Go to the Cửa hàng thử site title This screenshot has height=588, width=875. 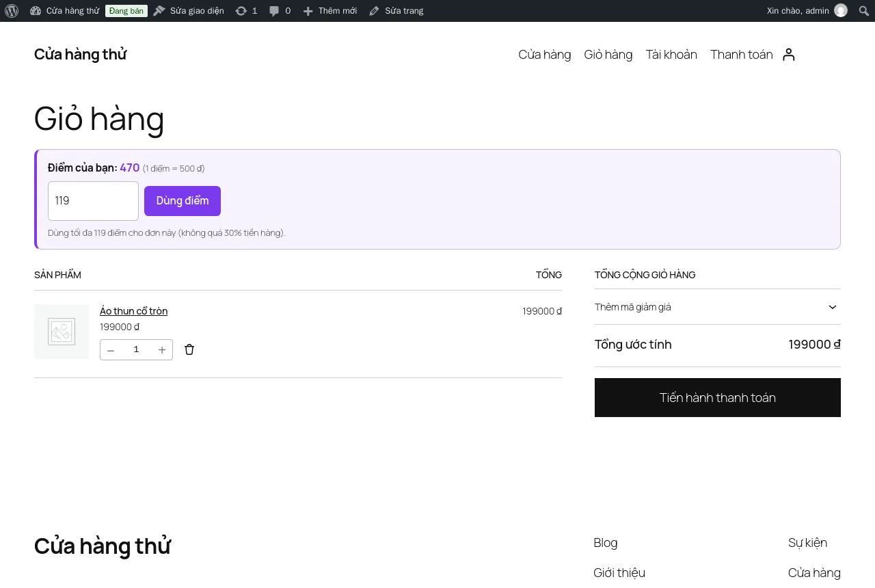tap(81, 54)
